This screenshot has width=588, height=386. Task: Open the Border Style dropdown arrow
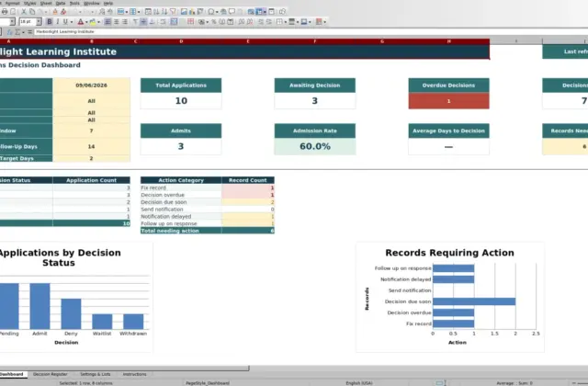[x=298, y=22]
